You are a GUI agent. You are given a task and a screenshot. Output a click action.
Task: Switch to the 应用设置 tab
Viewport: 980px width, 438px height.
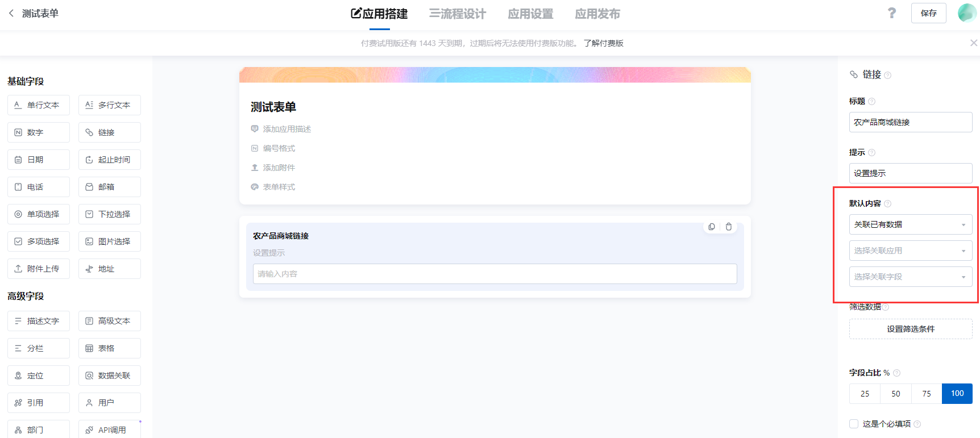pos(530,14)
